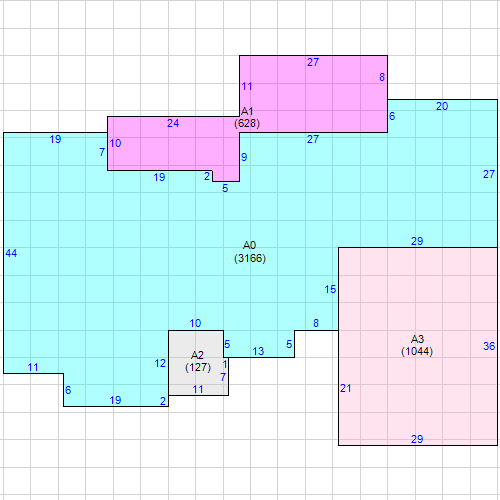This screenshot has height=500, width=500.
Task: Click the 20 dimension on A0's top edge
Action: click(442, 106)
